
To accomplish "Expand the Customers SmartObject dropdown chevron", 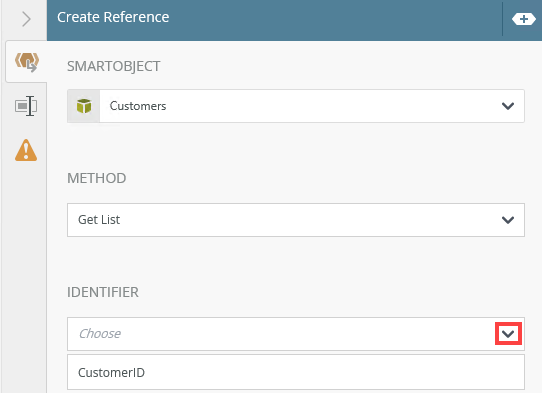I will 507,106.
